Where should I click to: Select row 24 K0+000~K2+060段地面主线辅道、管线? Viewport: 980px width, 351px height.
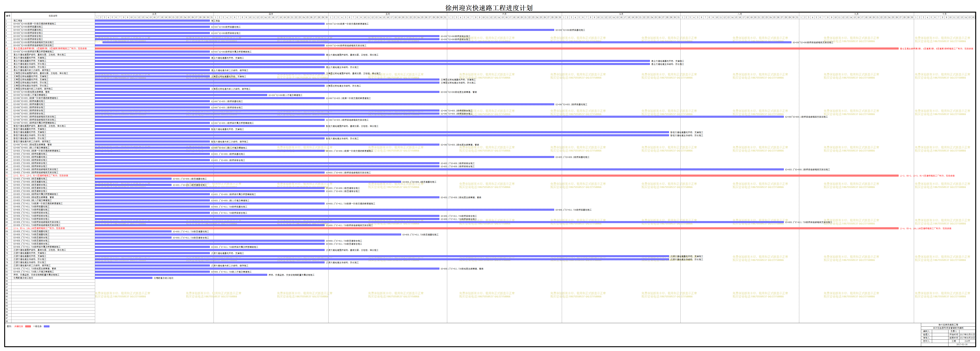coord(50,92)
